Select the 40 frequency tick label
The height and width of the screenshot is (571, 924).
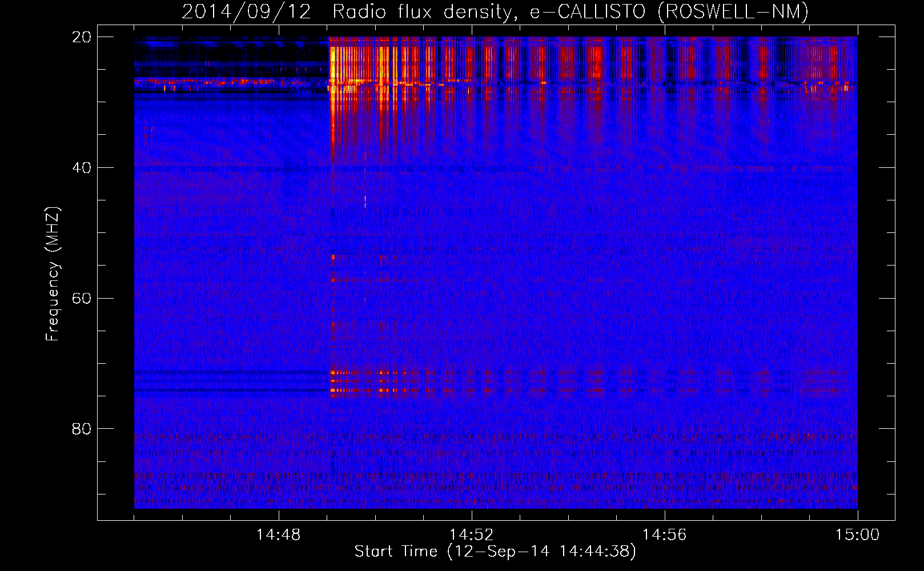click(82, 168)
